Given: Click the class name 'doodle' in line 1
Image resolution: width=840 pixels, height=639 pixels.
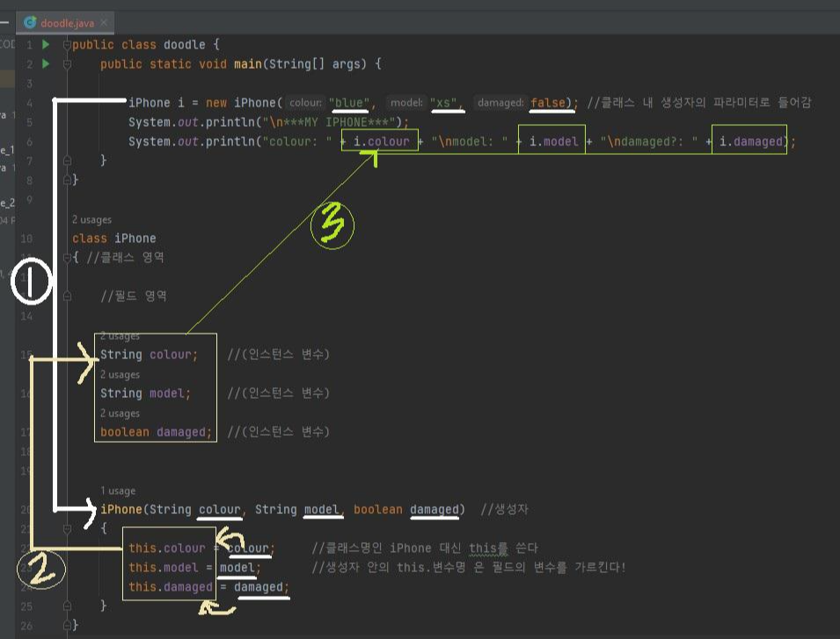Looking at the screenshot, I should tap(185, 45).
